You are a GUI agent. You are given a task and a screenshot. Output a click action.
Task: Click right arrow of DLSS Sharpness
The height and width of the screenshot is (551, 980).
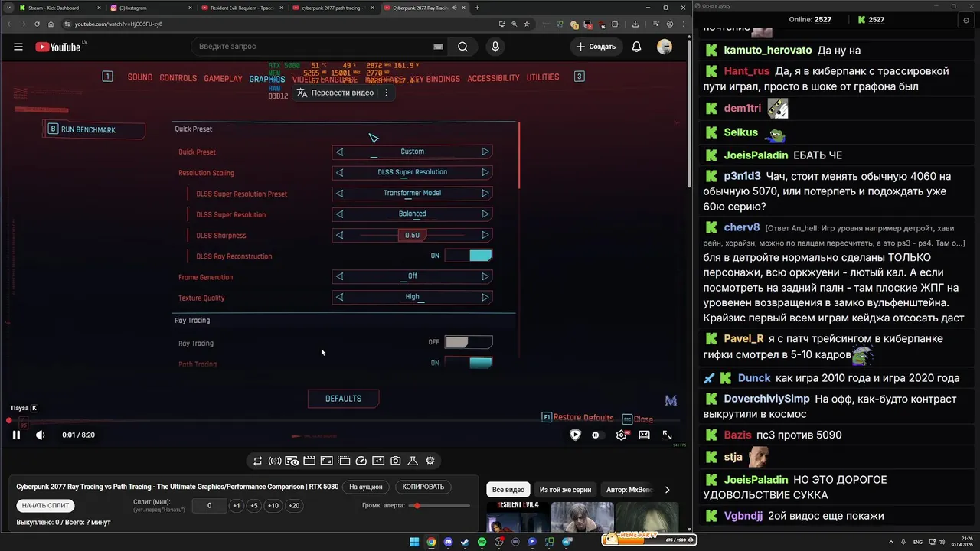(485, 235)
